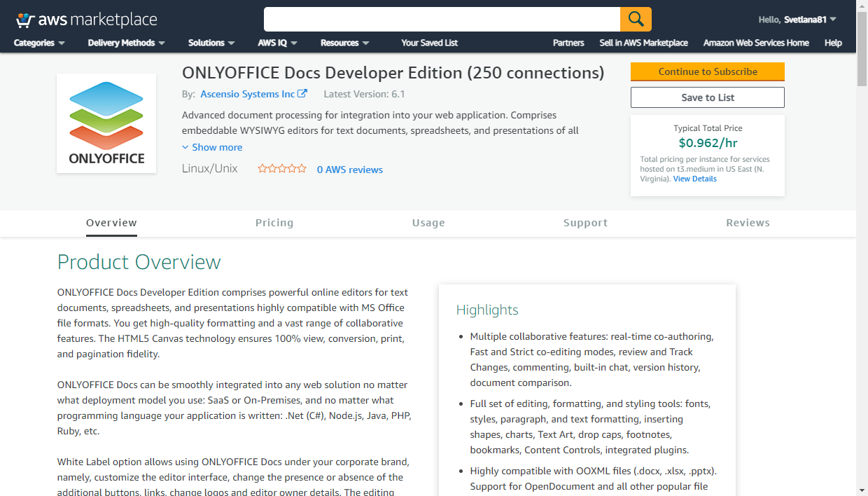Viewport: 868px width, 496px height.
Task: Click the Save to List button
Action: (x=708, y=97)
